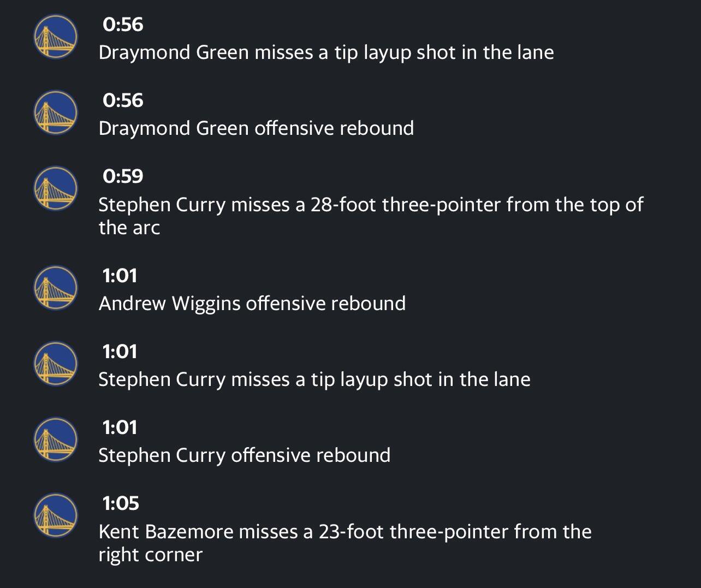Click Warriors logo beside Andrew Wiggins offensive rebound

56,288
